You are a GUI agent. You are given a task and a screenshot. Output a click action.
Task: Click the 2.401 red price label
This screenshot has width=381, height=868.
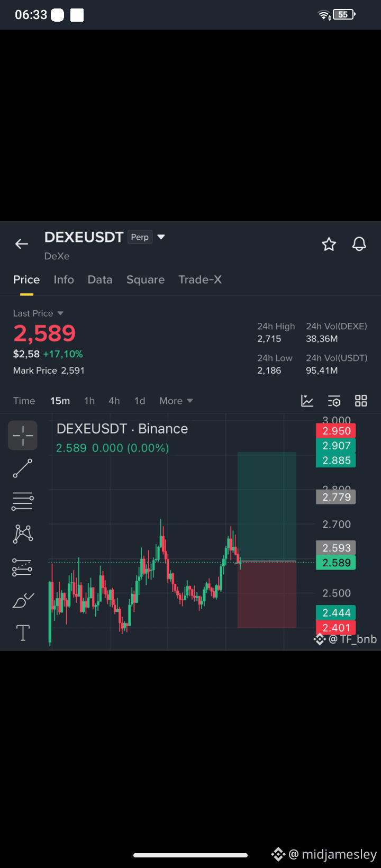pos(336,628)
